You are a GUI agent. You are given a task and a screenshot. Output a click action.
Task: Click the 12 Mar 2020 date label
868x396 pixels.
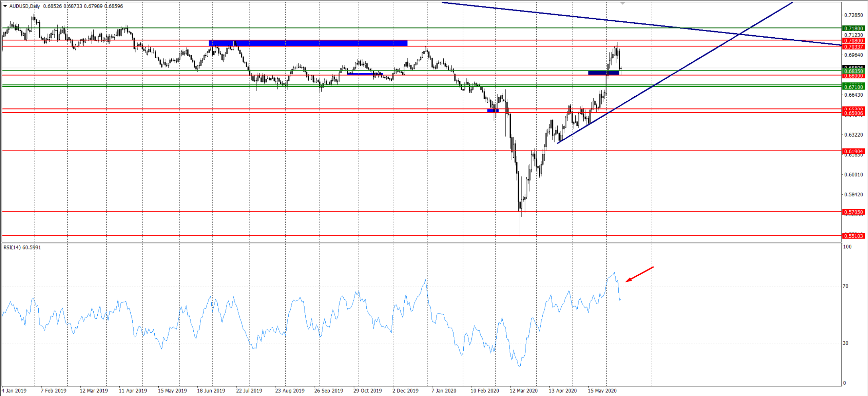point(523,391)
